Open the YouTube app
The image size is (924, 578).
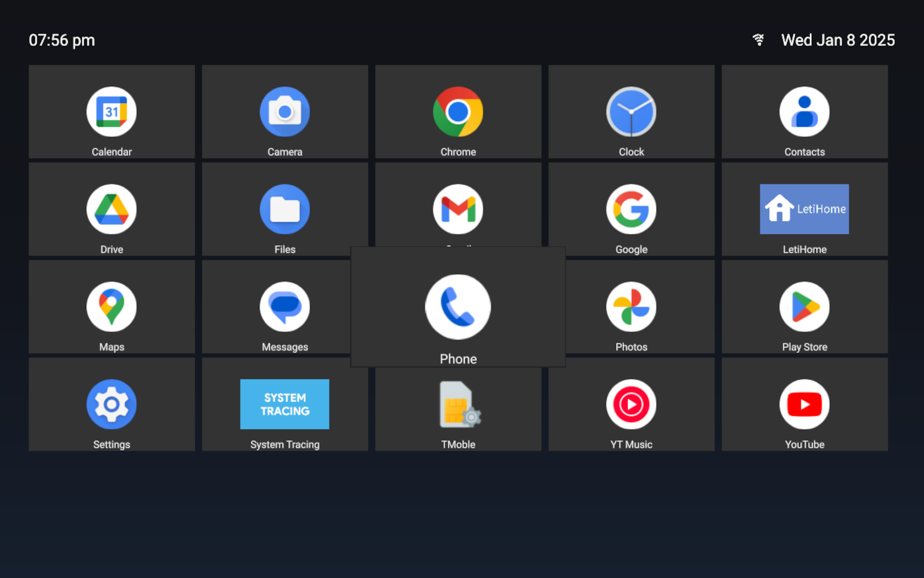(804, 404)
